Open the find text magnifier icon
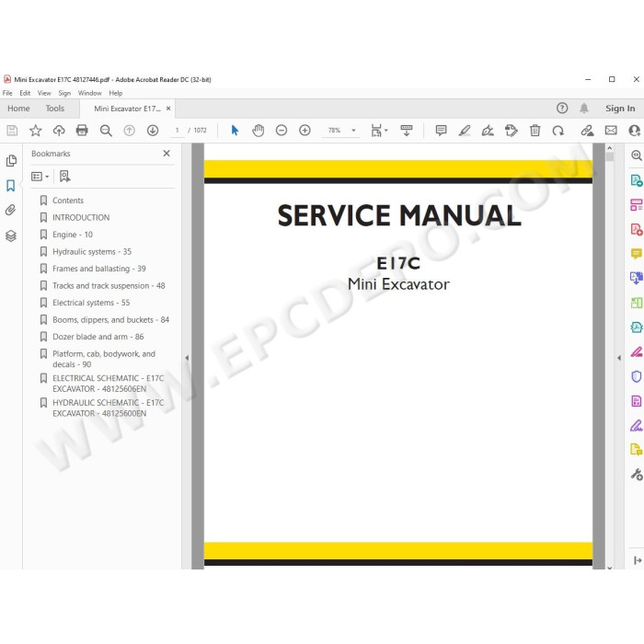Screen dimensions: 644x644 point(106,131)
